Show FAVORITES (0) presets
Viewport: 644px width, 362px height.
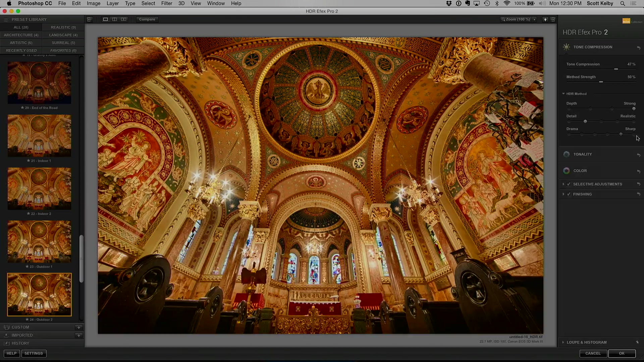click(63, 50)
